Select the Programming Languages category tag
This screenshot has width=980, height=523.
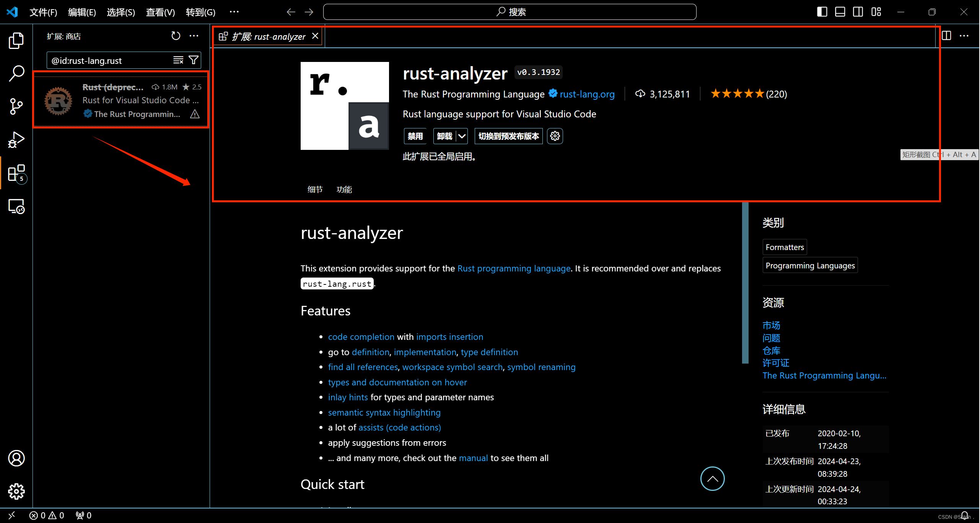pyautogui.click(x=810, y=265)
